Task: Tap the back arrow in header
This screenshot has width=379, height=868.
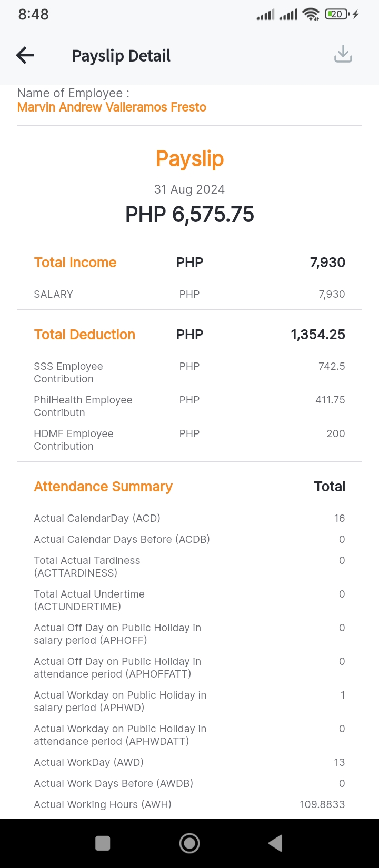Action: click(x=25, y=55)
